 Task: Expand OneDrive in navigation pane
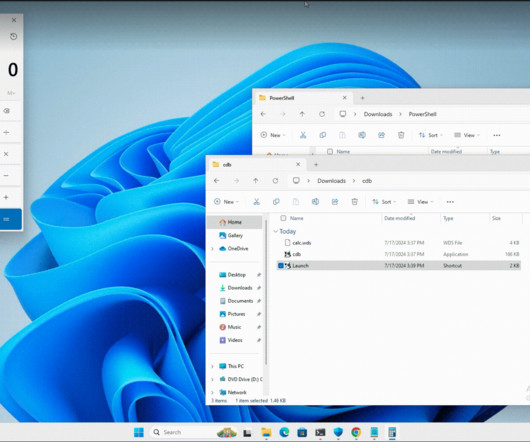point(212,249)
